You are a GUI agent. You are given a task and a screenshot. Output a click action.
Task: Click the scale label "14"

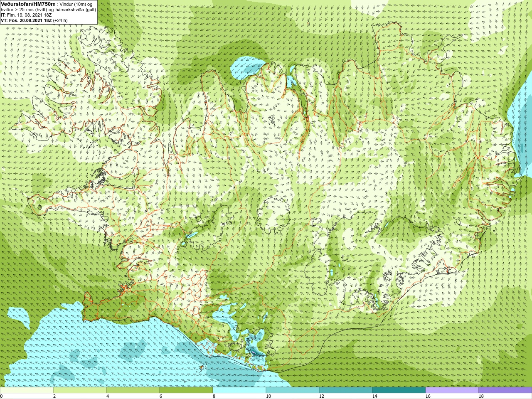pos(374,396)
